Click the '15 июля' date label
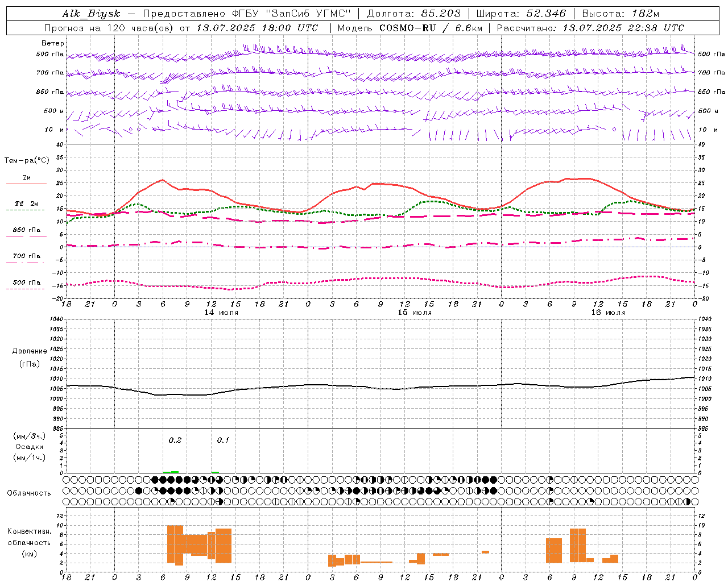The width and height of the screenshot is (728, 582). pyautogui.click(x=415, y=313)
